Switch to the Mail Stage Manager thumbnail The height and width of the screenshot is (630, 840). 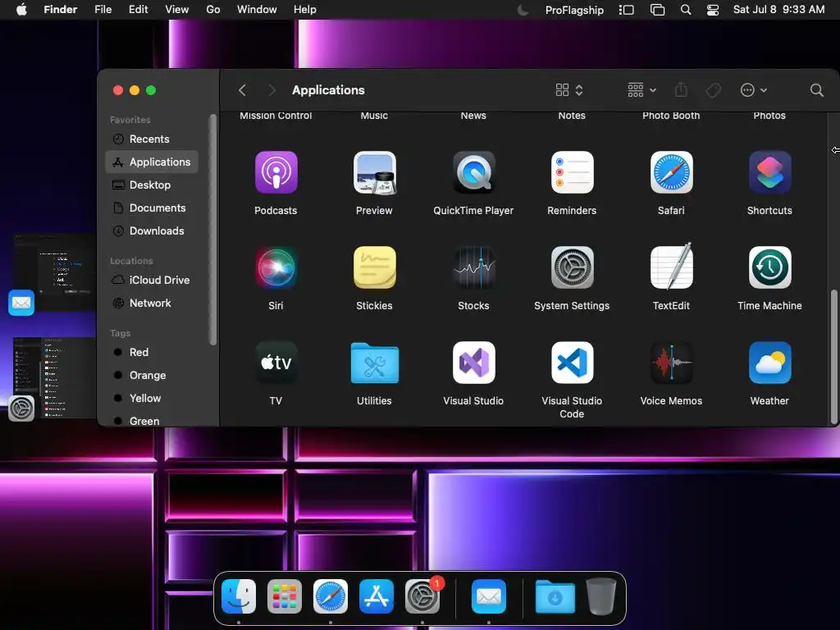pos(53,273)
